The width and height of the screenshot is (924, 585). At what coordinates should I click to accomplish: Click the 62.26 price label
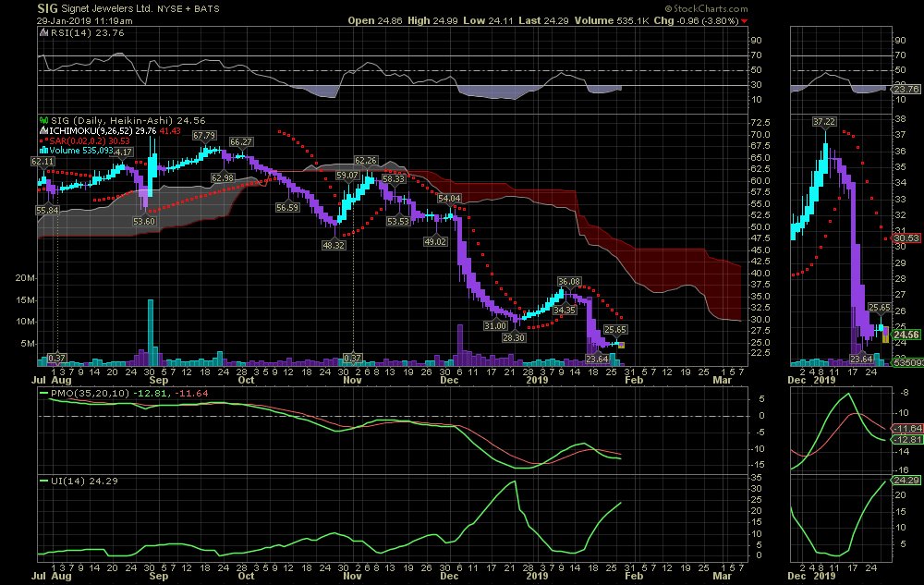(x=365, y=160)
